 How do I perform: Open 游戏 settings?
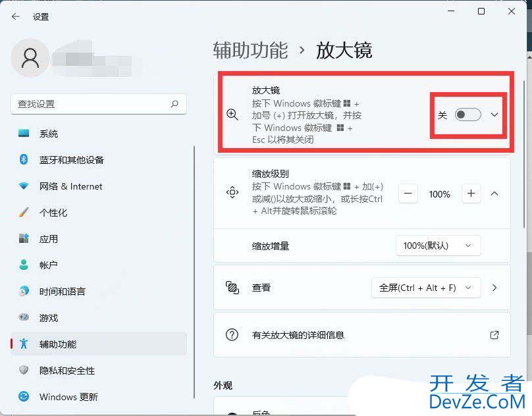(x=99, y=318)
